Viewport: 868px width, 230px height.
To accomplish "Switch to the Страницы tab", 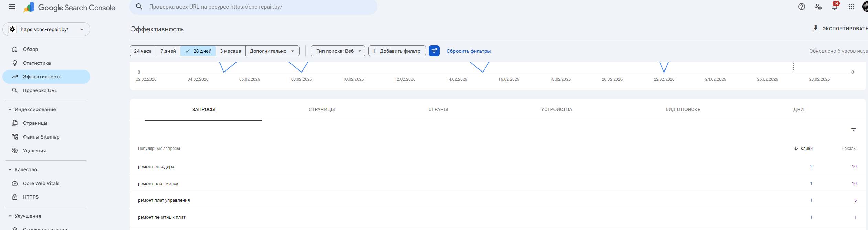I will (x=321, y=109).
